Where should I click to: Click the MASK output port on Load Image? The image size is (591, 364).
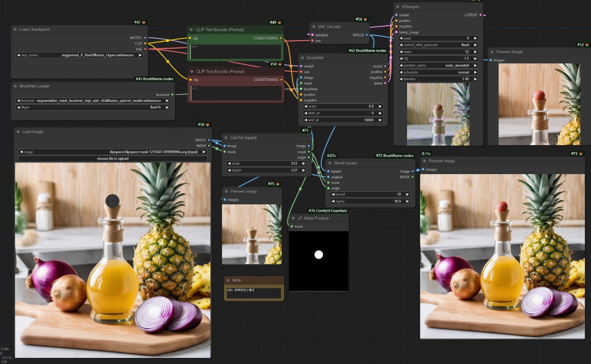pyautogui.click(x=209, y=146)
